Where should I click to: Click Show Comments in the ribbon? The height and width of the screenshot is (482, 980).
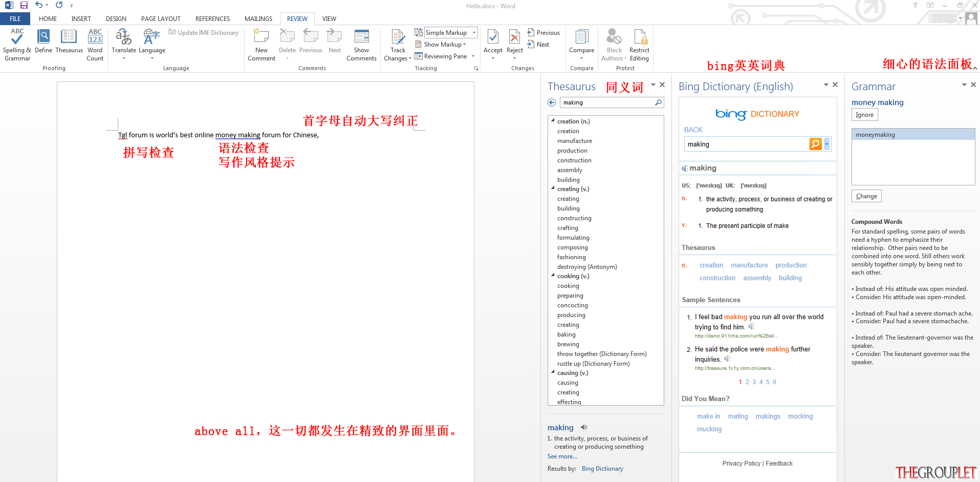click(361, 45)
